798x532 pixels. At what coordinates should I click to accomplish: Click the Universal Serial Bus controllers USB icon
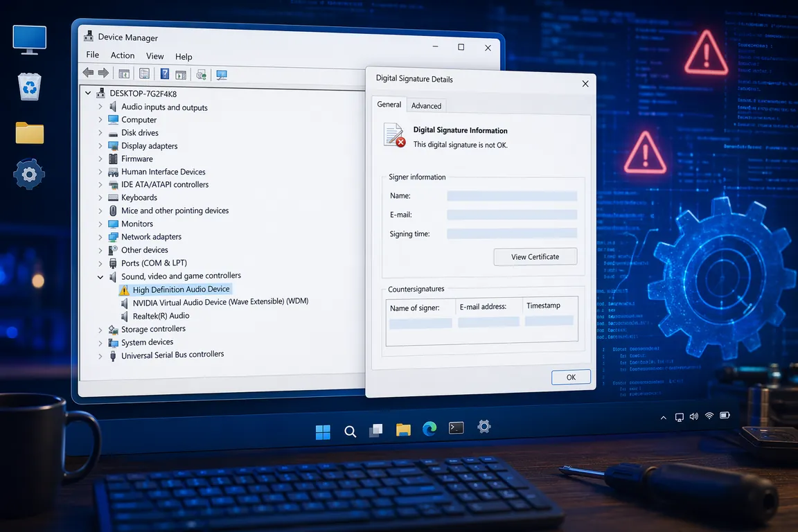113,356
